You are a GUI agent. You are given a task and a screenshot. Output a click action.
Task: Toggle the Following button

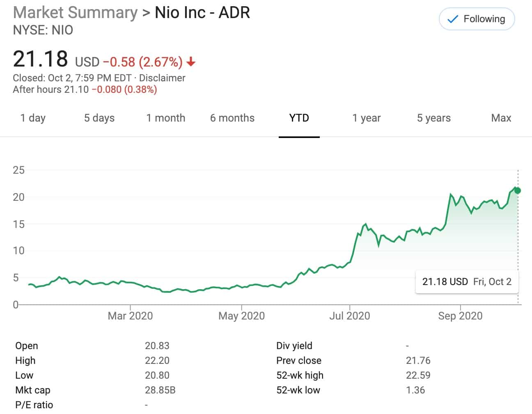pos(477,19)
